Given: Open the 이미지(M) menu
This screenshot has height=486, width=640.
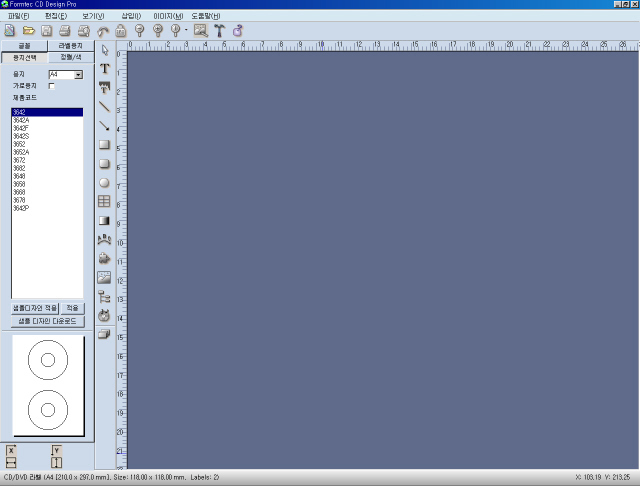Looking at the screenshot, I should [167, 16].
